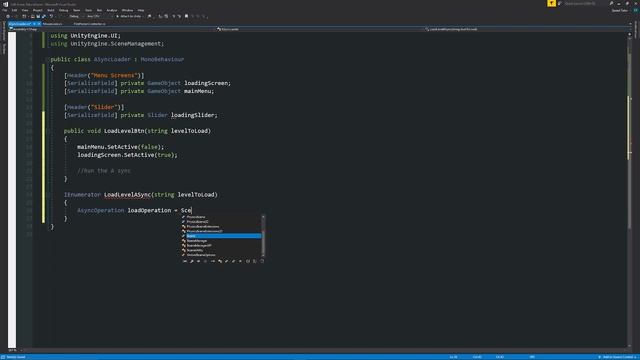Select UnloadSceneOptions in the IntelliSense list
640x360 pixels.
[221, 255]
